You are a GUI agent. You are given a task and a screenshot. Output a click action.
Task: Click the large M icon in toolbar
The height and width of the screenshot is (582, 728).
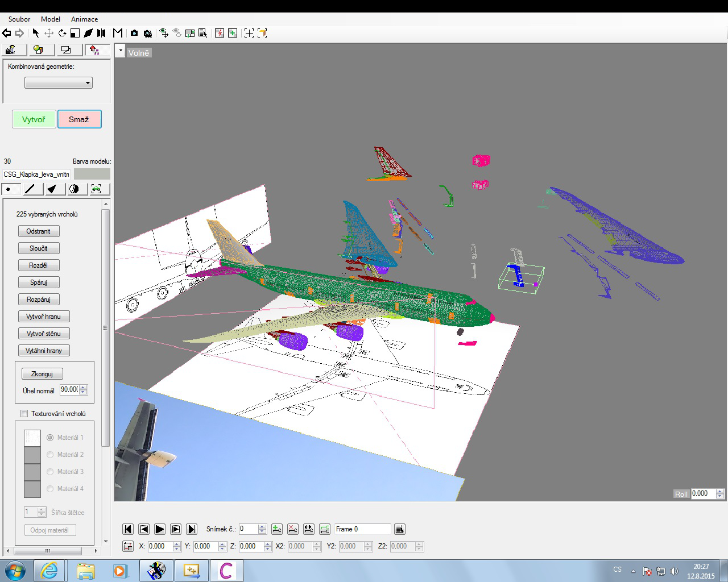pyautogui.click(x=118, y=33)
